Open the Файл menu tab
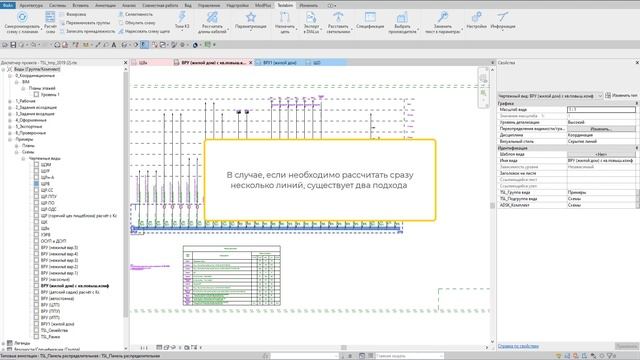The image size is (640, 360). [x=8, y=5]
